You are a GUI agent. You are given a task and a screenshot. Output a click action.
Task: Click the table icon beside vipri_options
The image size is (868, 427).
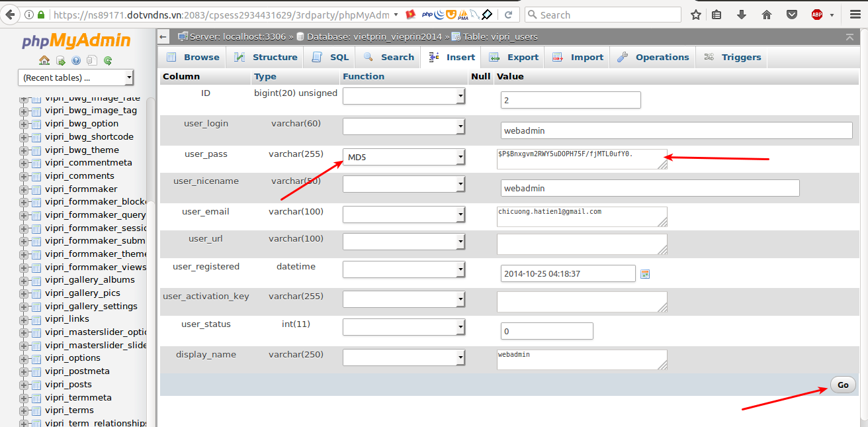(x=36, y=358)
